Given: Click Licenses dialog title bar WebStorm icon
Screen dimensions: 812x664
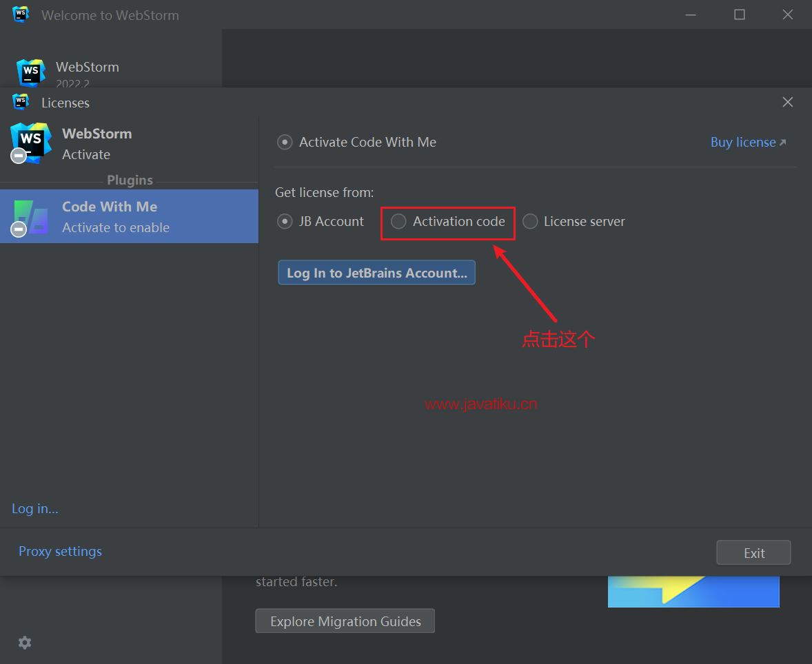Looking at the screenshot, I should tap(21, 102).
